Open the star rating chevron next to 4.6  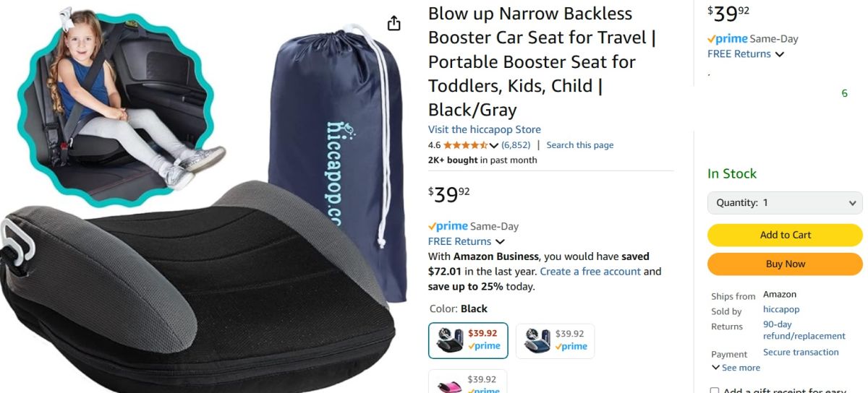coord(494,145)
